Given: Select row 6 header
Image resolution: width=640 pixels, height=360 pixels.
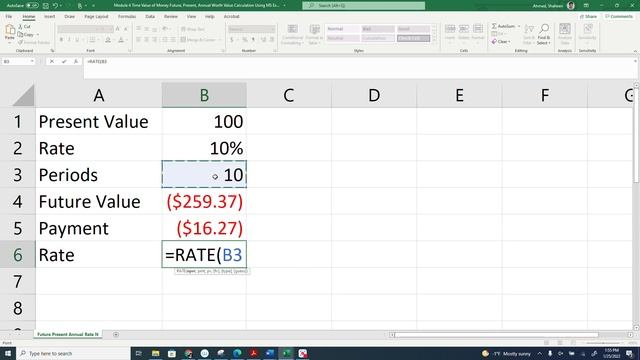Looking at the screenshot, I should point(18,255).
